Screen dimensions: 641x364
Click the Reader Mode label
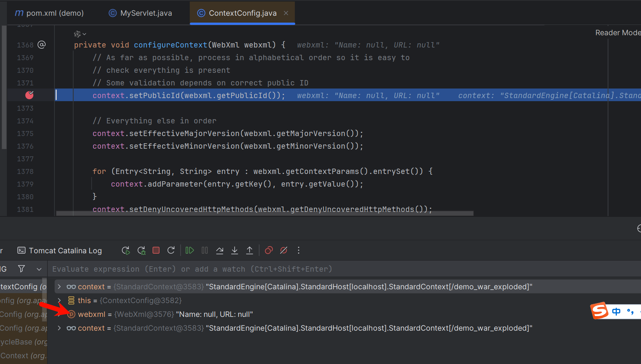[x=617, y=33]
